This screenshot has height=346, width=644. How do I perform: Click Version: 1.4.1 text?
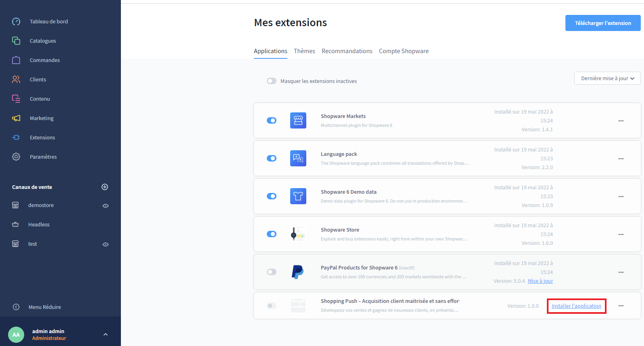click(x=537, y=129)
